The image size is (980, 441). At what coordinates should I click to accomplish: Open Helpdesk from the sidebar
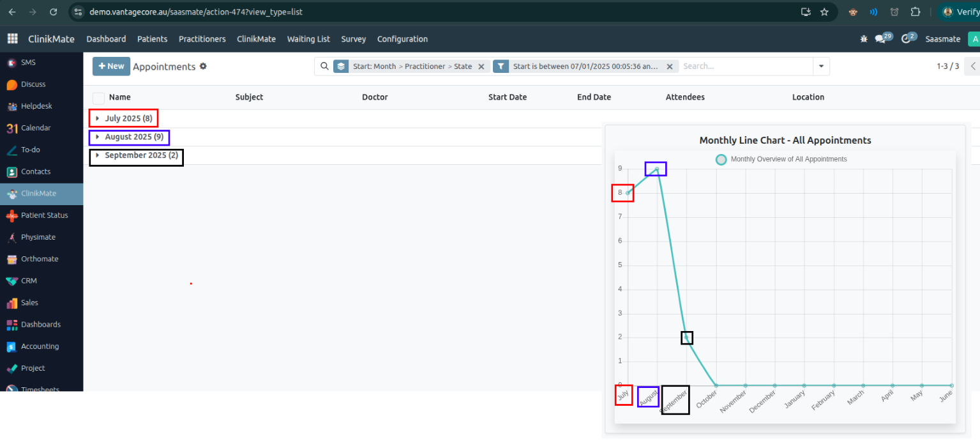pyautogui.click(x=36, y=106)
